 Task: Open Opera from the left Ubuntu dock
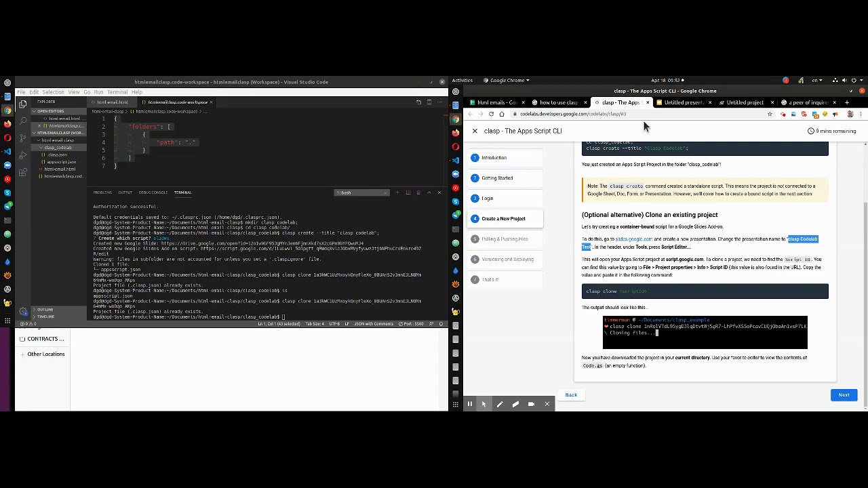pyautogui.click(x=7, y=138)
